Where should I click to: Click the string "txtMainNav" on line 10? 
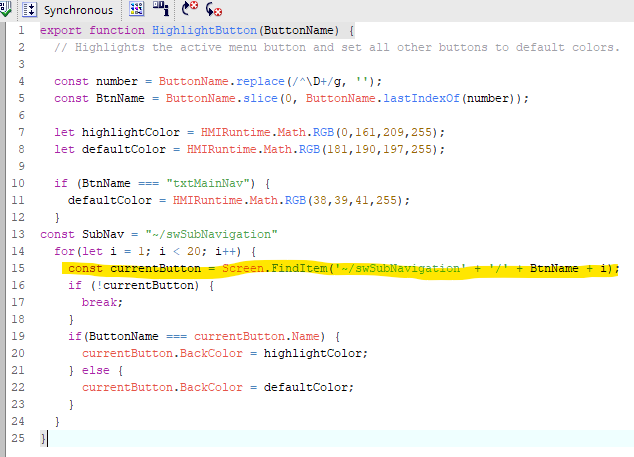tap(207, 184)
